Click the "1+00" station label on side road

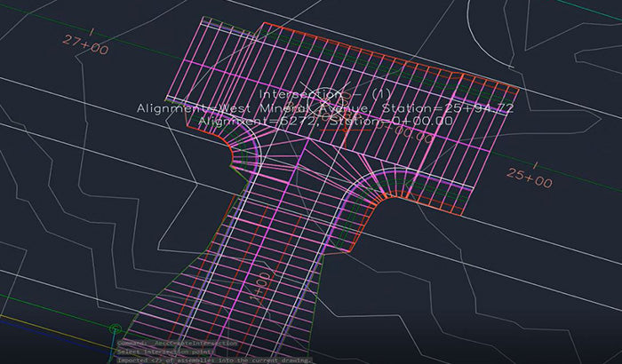pyautogui.click(x=262, y=288)
